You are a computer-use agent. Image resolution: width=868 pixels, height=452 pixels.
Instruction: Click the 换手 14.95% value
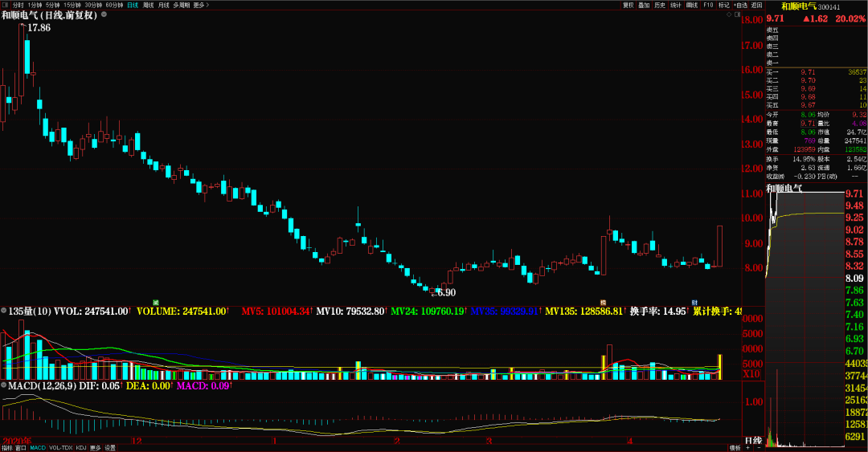(804, 159)
